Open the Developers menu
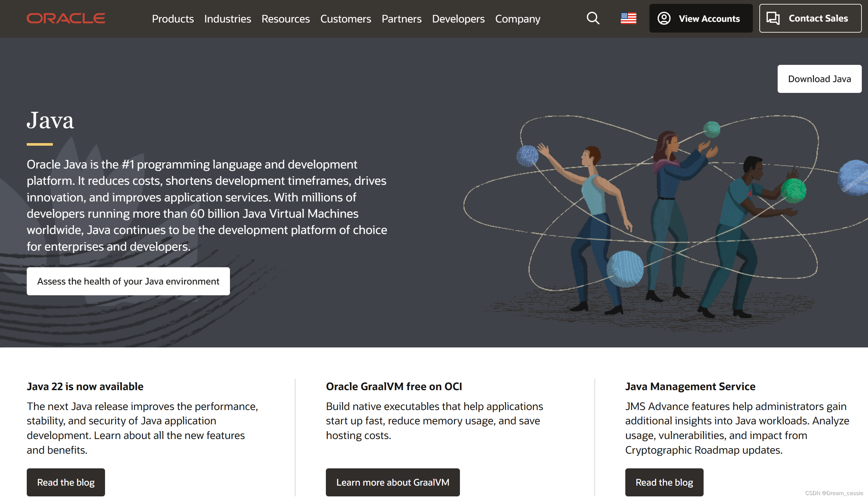Viewport: 868px width, 499px height. tap(458, 19)
